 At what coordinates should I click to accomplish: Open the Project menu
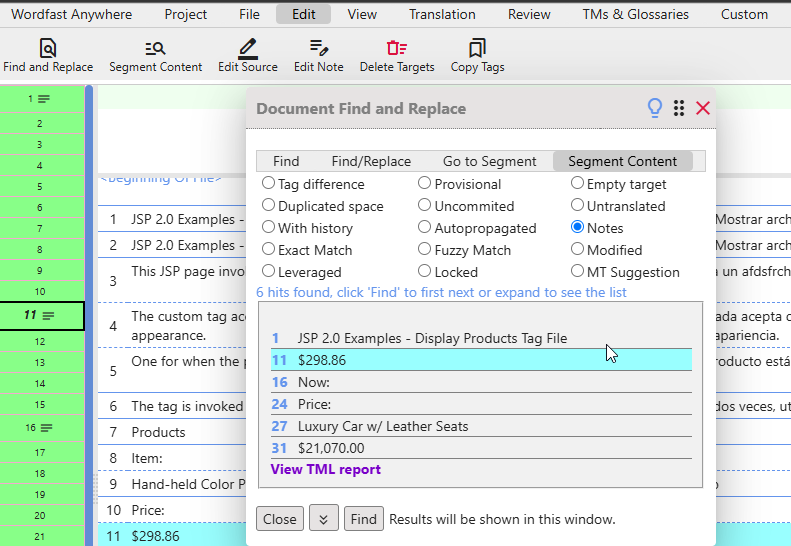pos(186,14)
